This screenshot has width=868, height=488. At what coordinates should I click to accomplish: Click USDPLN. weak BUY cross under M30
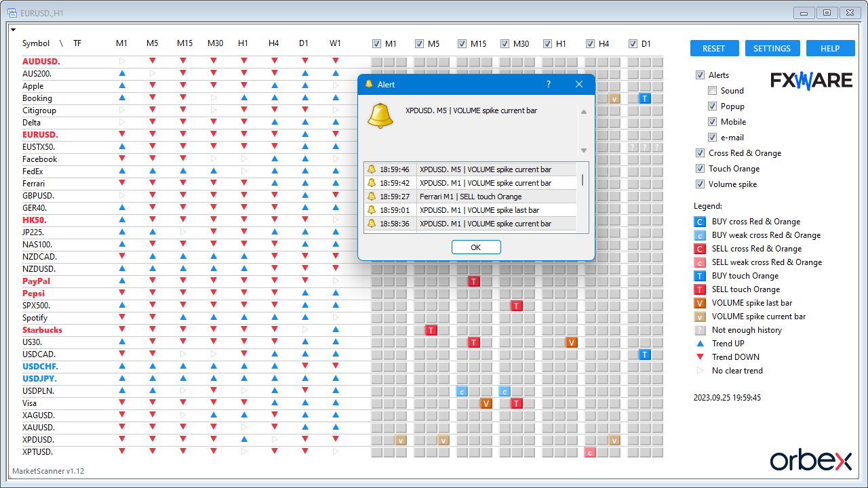tap(505, 391)
